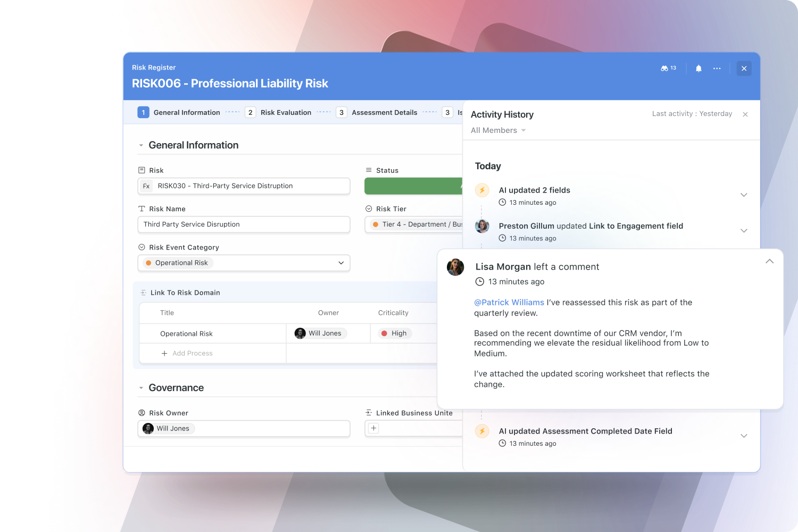Click the High criticality chip

(x=395, y=333)
